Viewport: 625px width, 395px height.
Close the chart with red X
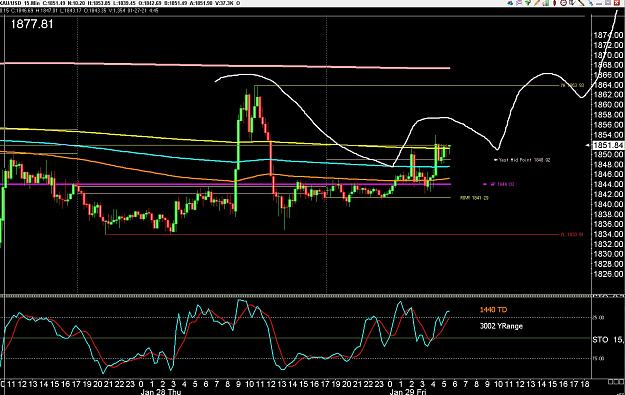617,3
